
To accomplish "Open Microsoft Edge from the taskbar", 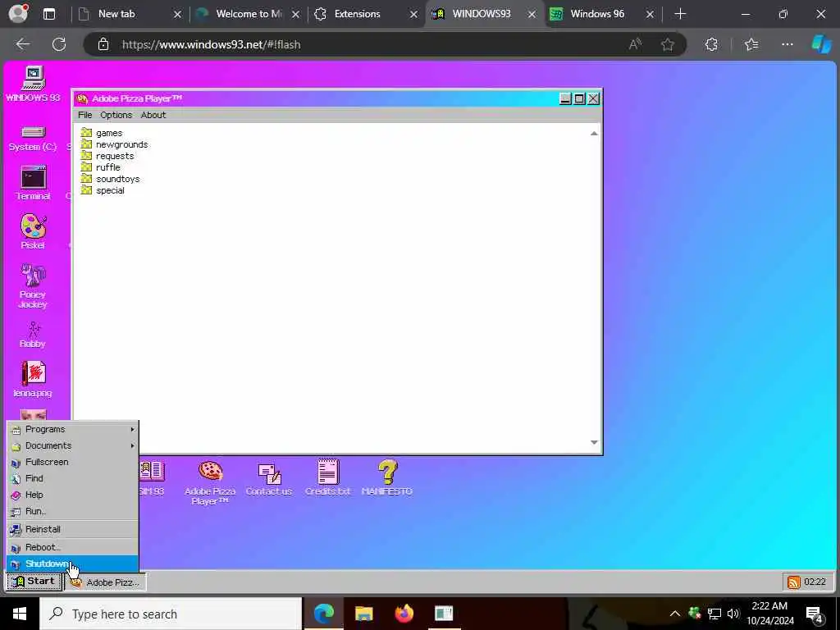I will coord(323,614).
